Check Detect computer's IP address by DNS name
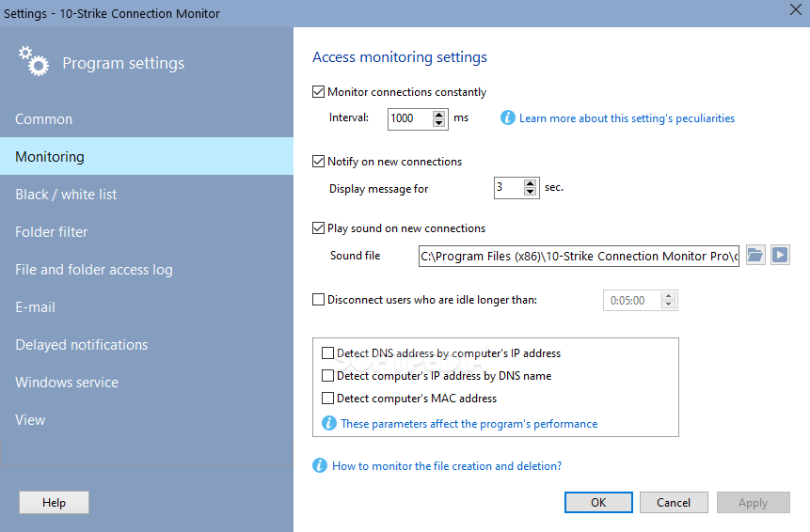 327,376
